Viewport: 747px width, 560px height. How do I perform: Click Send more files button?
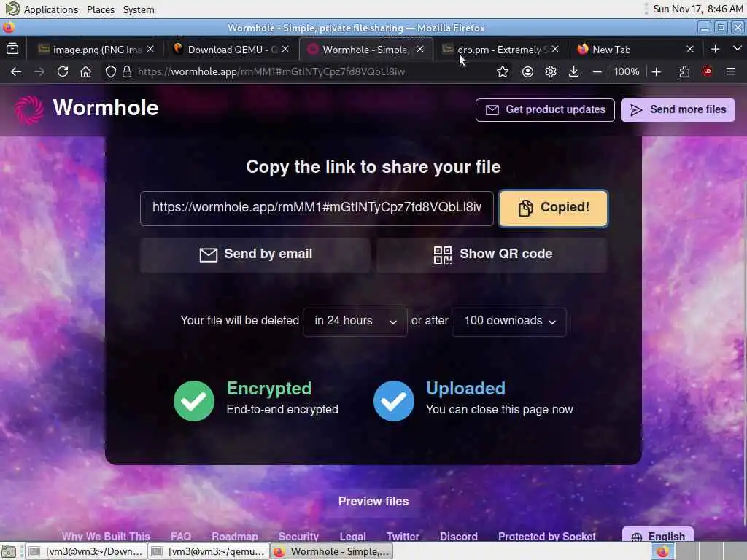pyautogui.click(x=678, y=110)
